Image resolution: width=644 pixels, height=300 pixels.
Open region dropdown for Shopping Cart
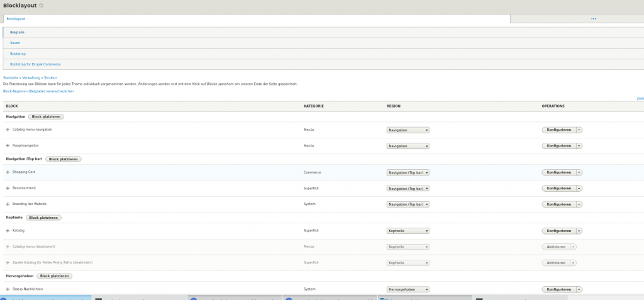(x=408, y=172)
